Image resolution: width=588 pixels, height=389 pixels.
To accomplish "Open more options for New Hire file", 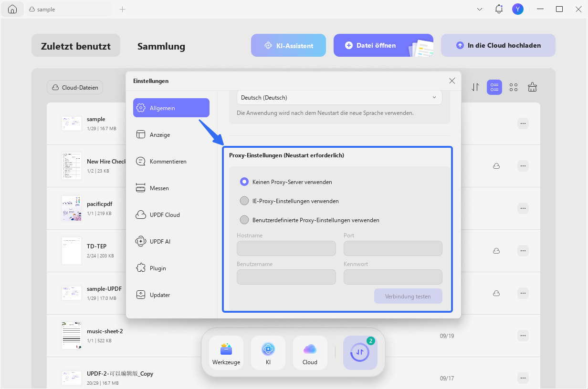I will (x=523, y=166).
